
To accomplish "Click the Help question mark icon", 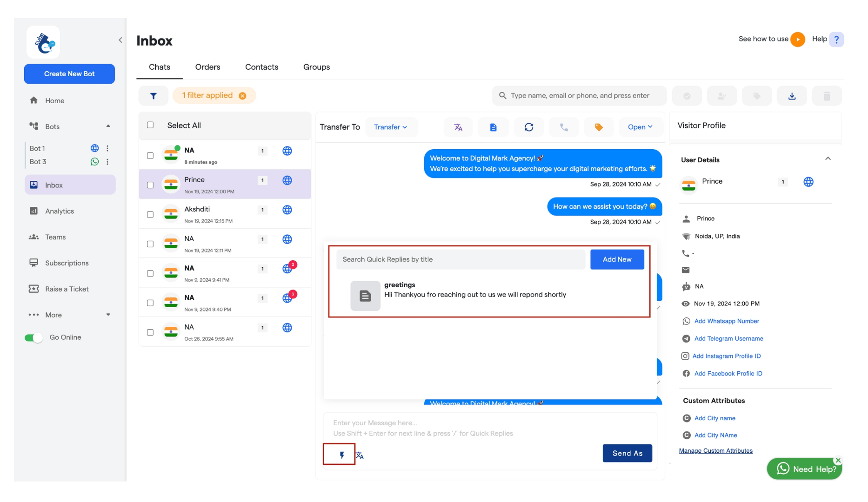I will 836,40.
